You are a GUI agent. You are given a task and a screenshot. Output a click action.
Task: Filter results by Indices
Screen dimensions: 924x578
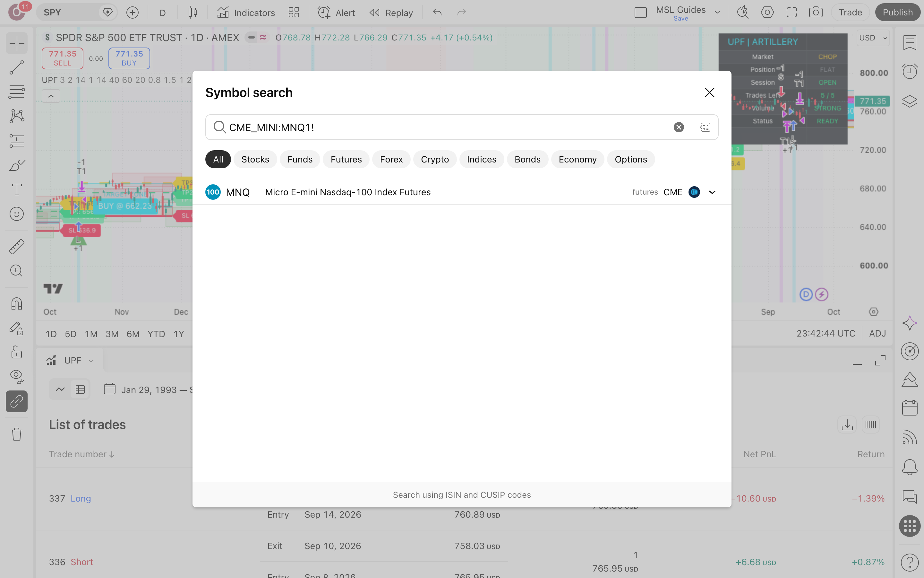tap(482, 159)
